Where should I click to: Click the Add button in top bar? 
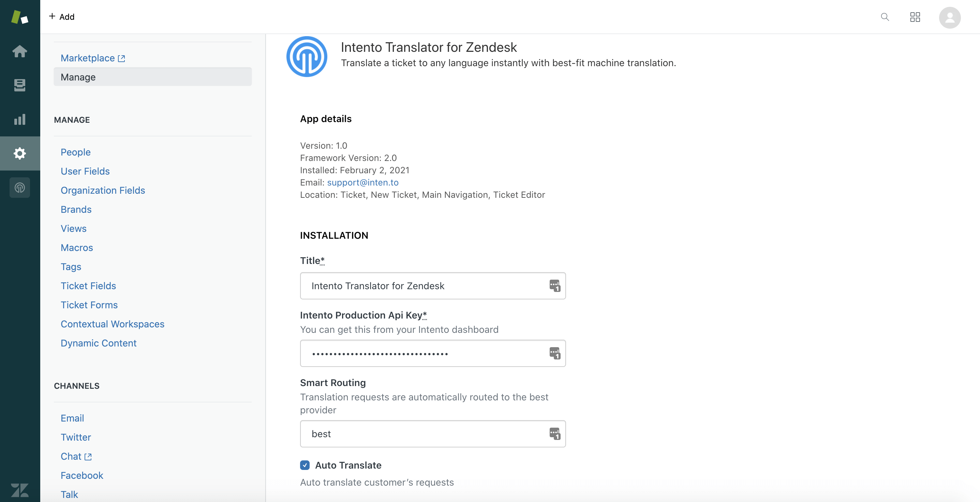pyautogui.click(x=62, y=16)
